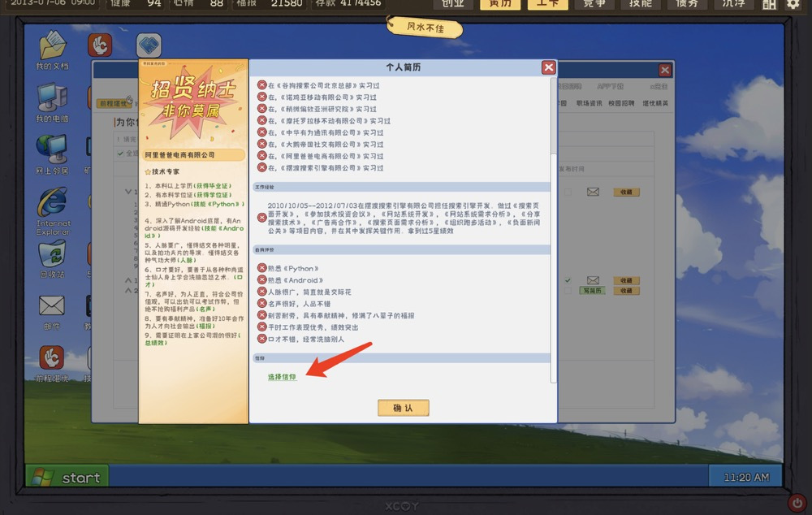
Task: Click the red hand app icon on desktop
Action: click(x=99, y=45)
